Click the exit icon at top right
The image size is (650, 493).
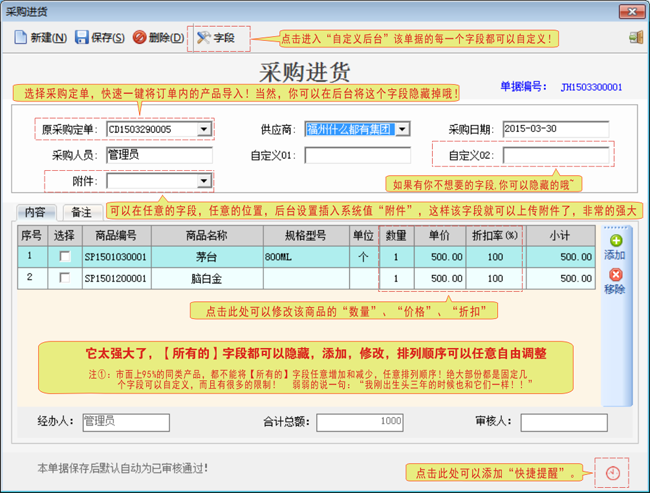pos(635,38)
